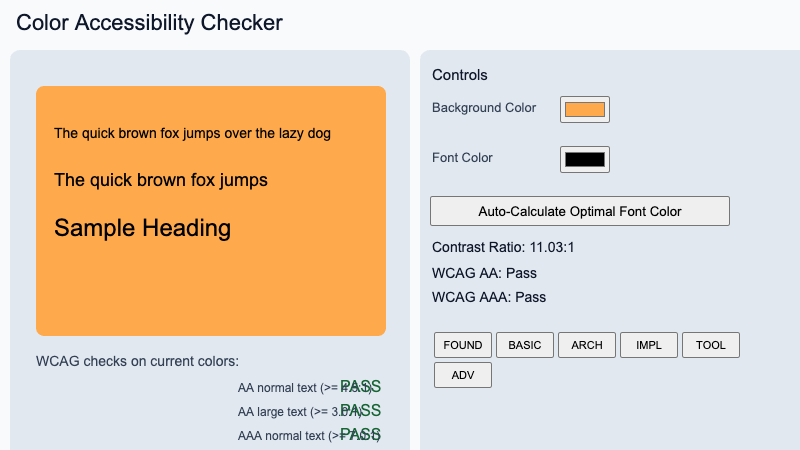The height and width of the screenshot is (450, 800).
Task: Click the Sample Heading preview text
Action: point(142,228)
